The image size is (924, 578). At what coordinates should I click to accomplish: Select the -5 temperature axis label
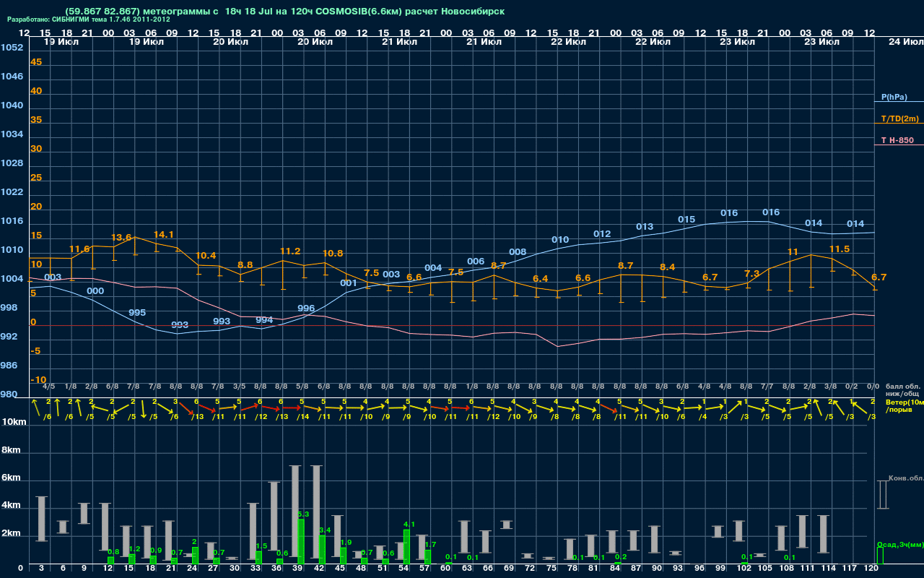click(x=35, y=351)
